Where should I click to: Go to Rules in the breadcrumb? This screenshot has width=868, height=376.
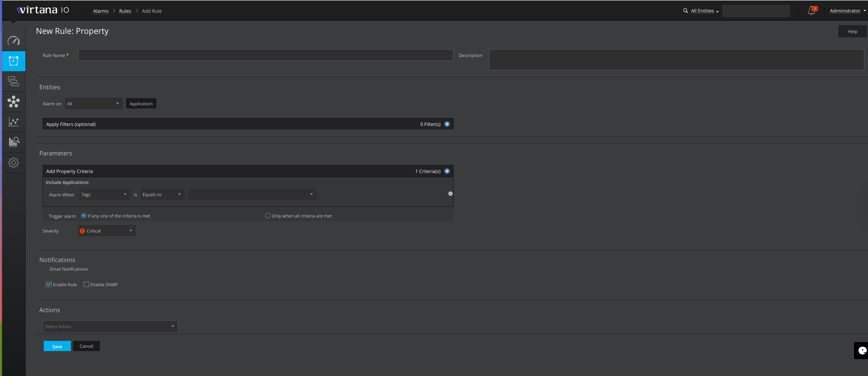[125, 11]
